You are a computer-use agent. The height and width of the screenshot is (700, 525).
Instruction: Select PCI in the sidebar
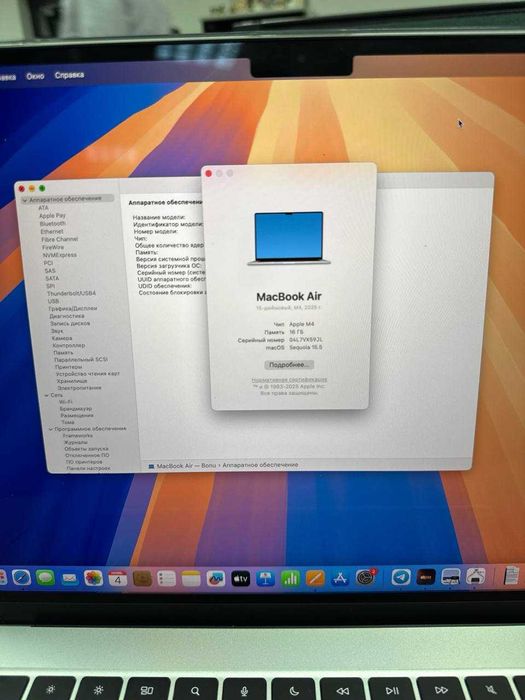[x=48, y=263]
